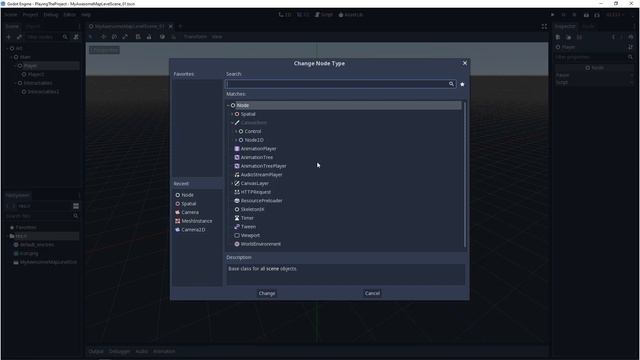640x360 pixels.
Task: Open the Debug menu in Godot
Action: 51,15
